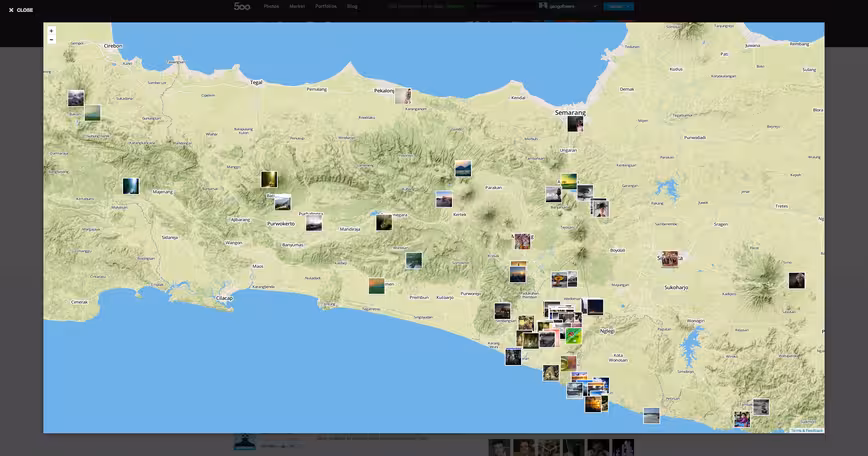Open the dusk temple thumbnail above Kertek

[x=443, y=199]
